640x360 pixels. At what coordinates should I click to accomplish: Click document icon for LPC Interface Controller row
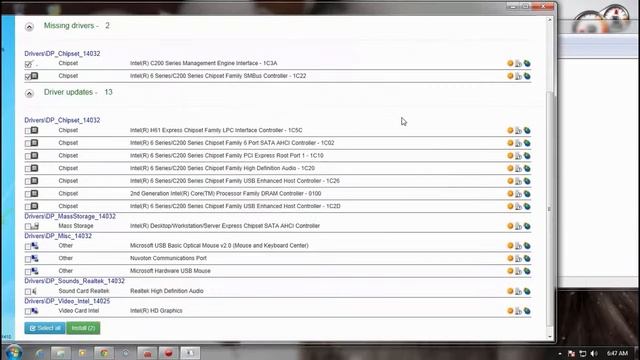point(518,131)
